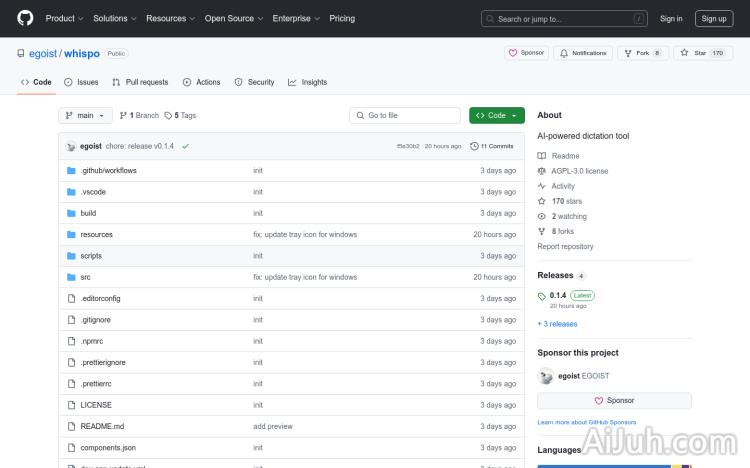Viewport: 750px width, 468px height.
Task: Open the 5 Tags link
Action: click(x=180, y=115)
